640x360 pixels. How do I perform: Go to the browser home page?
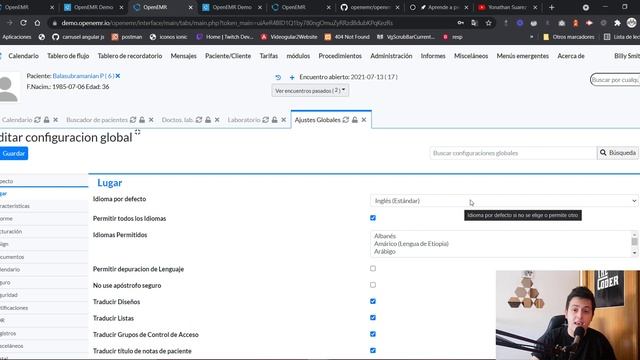pos(37,23)
